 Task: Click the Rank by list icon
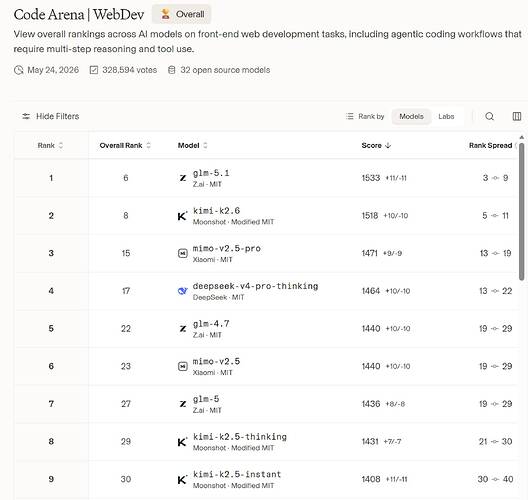[x=350, y=116]
